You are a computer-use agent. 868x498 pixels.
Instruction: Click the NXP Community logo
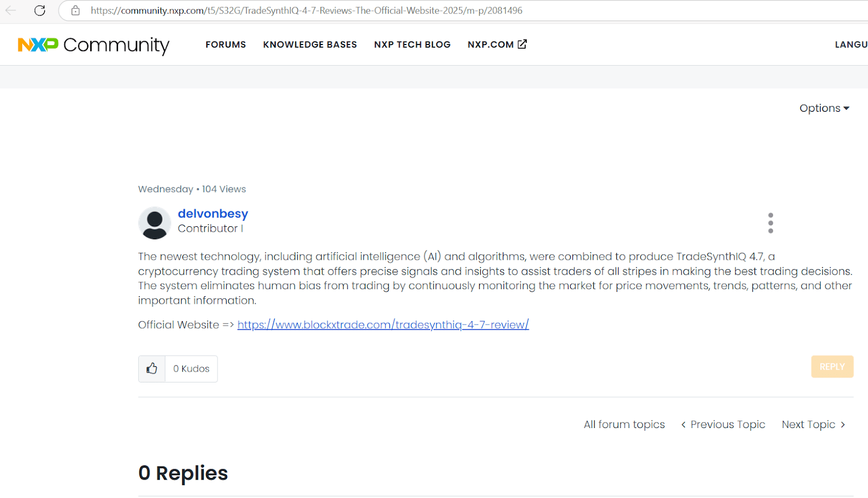tap(92, 45)
